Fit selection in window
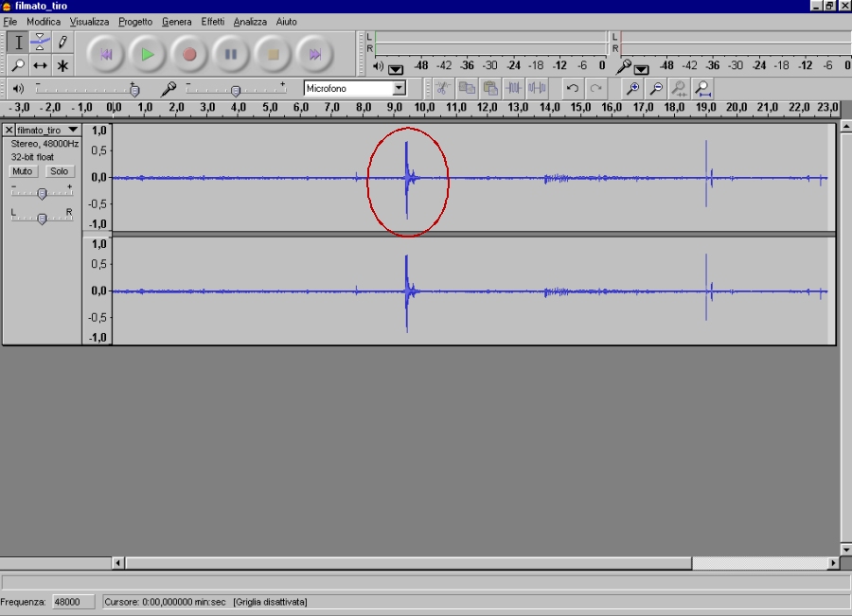852x616 pixels. (679, 88)
